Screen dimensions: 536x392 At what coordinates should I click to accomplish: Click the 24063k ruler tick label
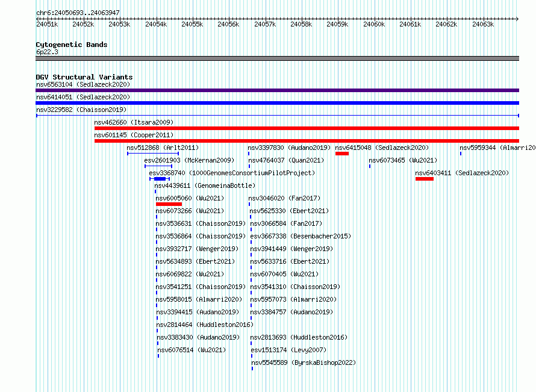tap(482, 24)
